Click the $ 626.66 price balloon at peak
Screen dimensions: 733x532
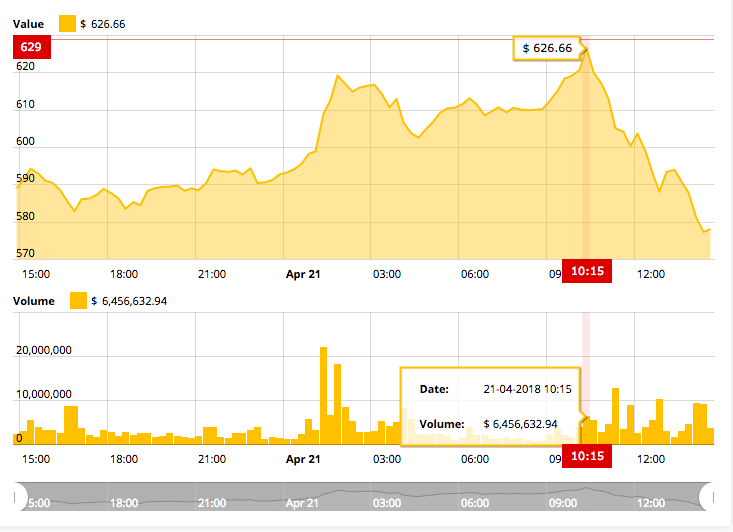547,48
